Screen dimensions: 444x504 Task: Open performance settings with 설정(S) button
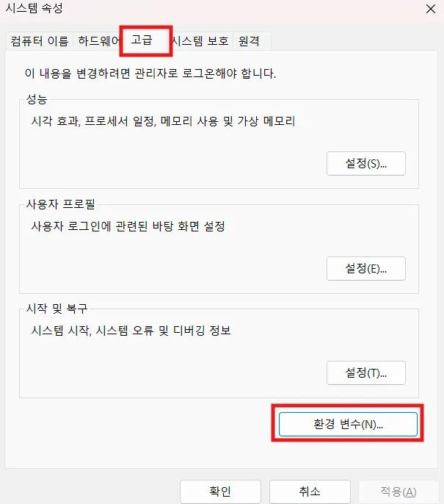(366, 164)
